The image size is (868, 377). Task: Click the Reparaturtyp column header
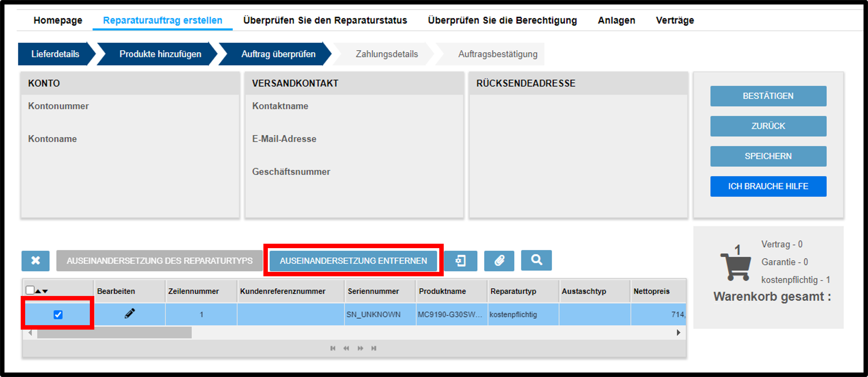[x=523, y=291]
